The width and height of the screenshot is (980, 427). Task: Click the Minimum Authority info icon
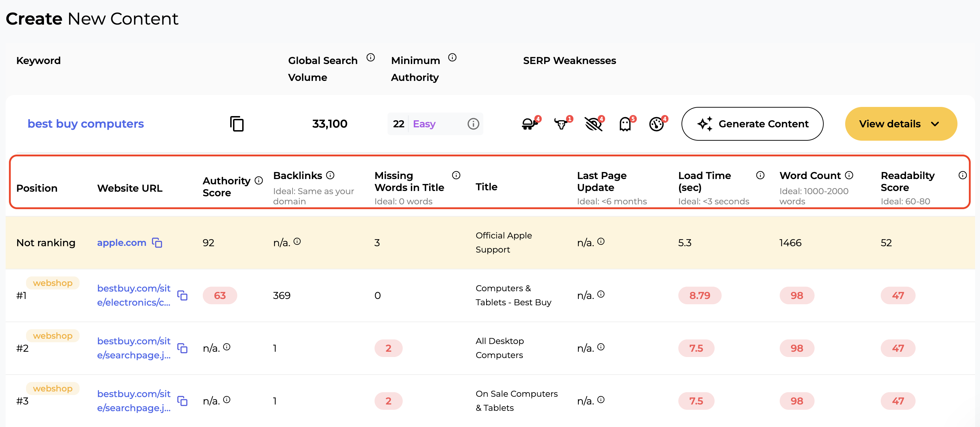(452, 57)
